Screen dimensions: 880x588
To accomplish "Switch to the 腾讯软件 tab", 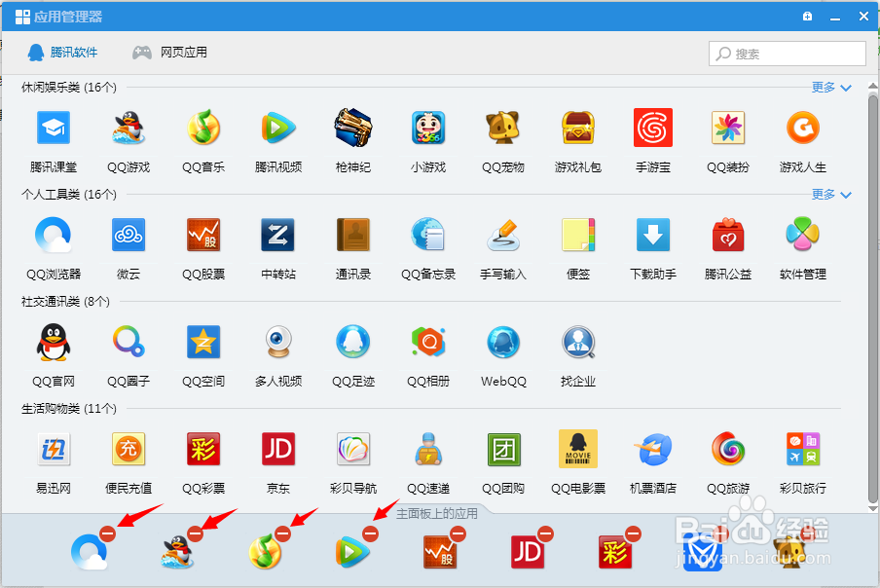I will pos(62,53).
